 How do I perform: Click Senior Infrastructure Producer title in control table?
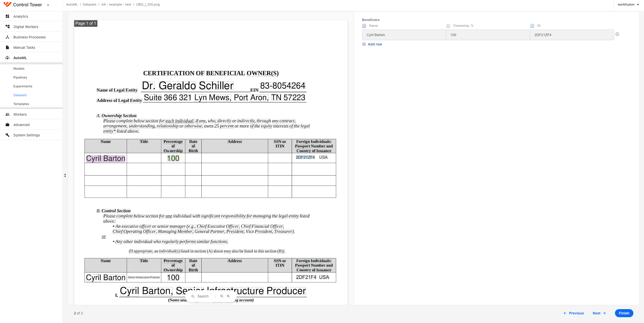pyautogui.click(x=144, y=277)
